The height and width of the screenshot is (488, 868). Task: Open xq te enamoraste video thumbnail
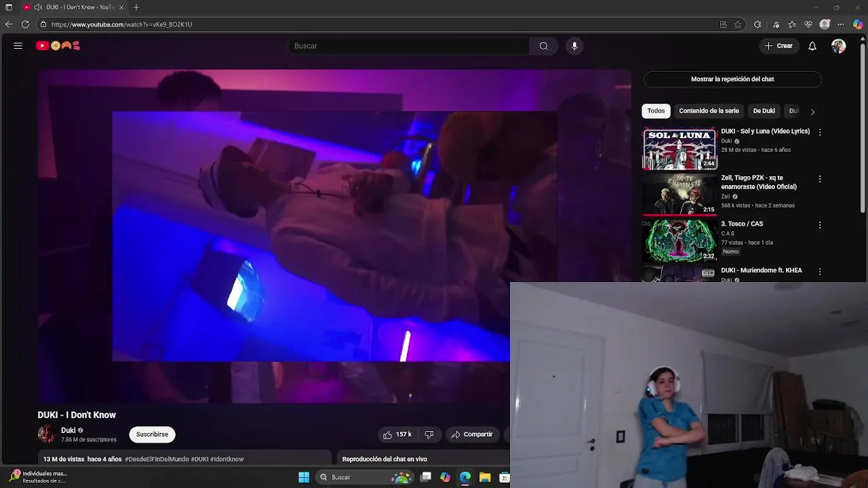pos(679,195)
